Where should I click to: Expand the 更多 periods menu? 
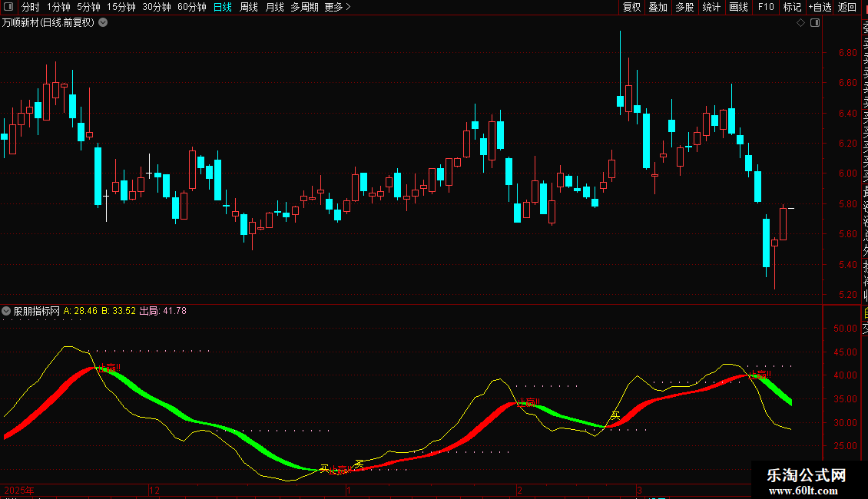pyautogui.click(x=338, y=7)
